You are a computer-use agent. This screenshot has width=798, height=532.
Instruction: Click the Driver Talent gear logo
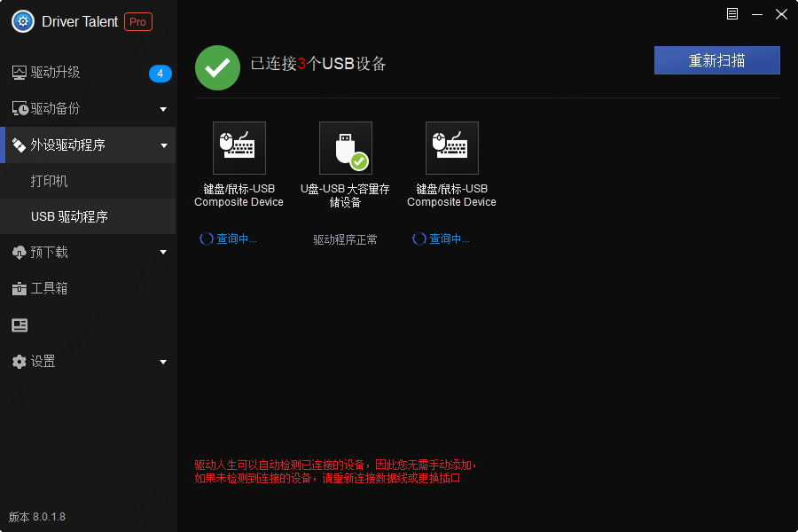[23, 22]
